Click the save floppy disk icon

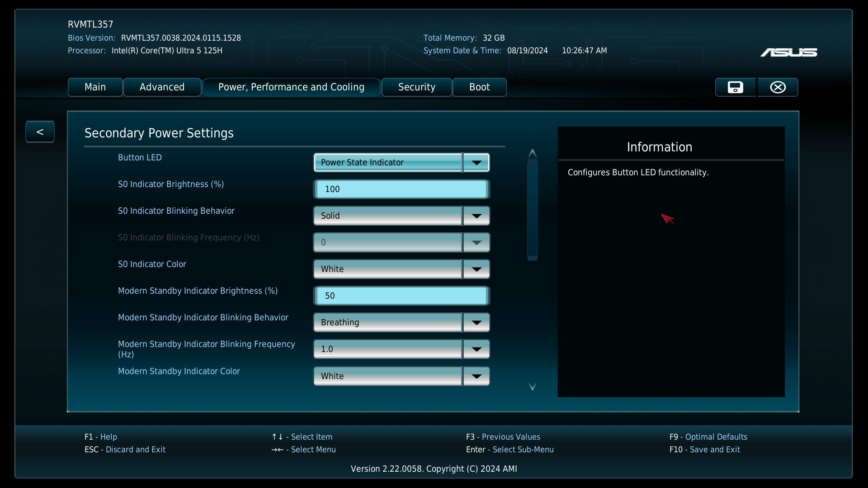[x=735, y=87]
